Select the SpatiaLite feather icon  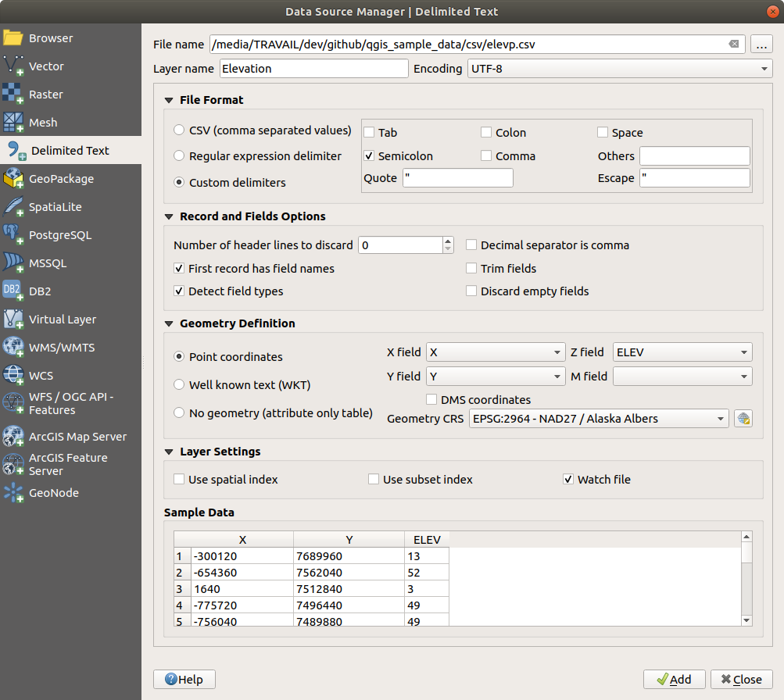coord(13,206)
